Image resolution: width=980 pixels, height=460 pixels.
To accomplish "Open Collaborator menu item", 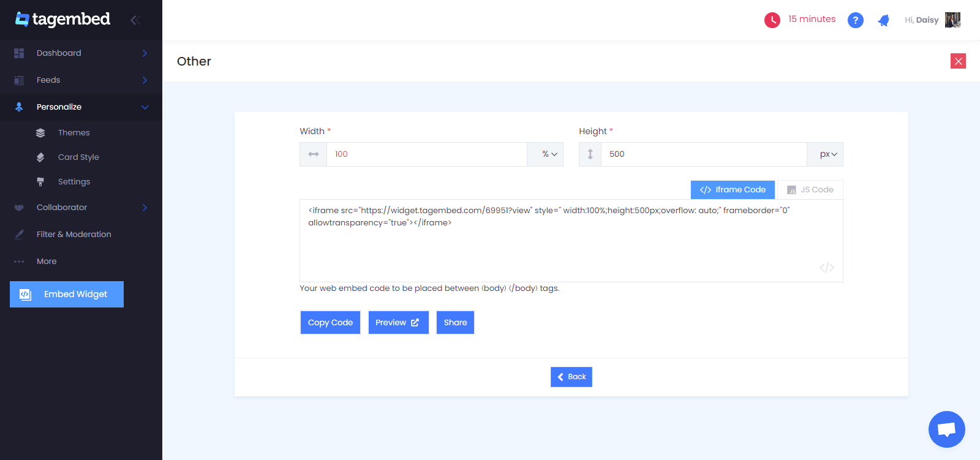I will tap(81, 208).
